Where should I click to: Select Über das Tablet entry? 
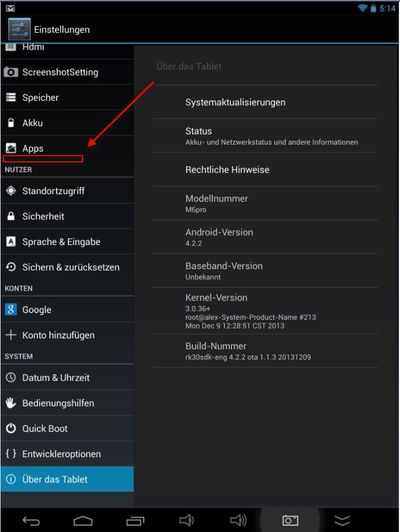(67, 479)
